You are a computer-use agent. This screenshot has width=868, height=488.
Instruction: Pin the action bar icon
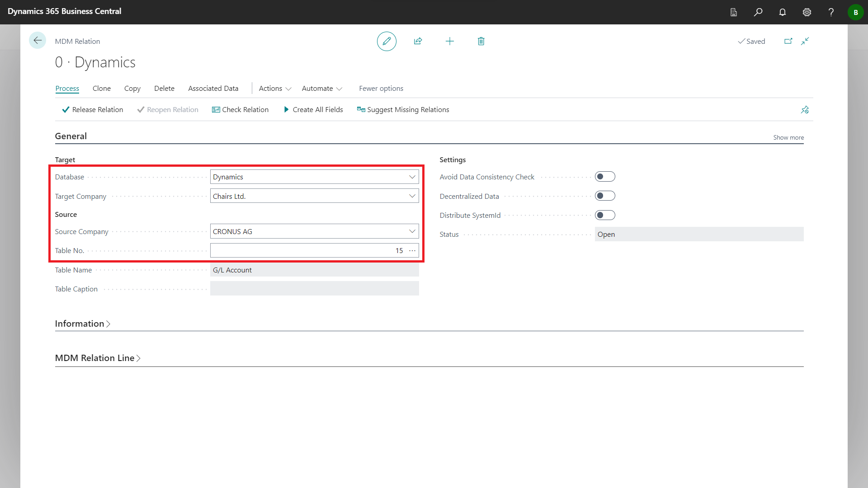[805, 110]
